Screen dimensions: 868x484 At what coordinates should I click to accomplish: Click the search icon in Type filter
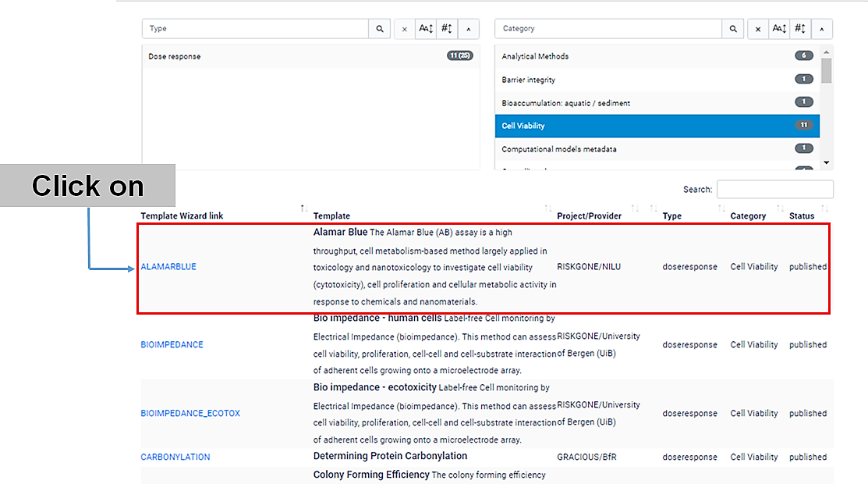(x=380, y=29)
